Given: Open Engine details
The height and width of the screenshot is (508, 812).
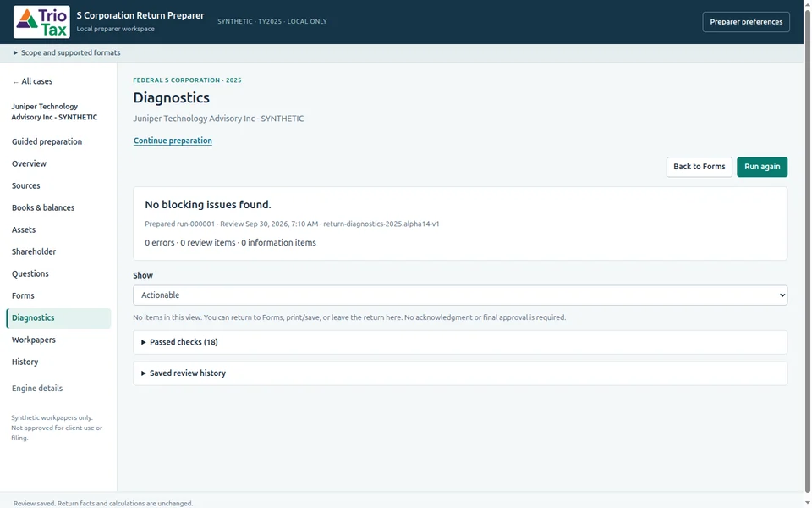Looking at the screenshot, I should (x=37, y=389).
